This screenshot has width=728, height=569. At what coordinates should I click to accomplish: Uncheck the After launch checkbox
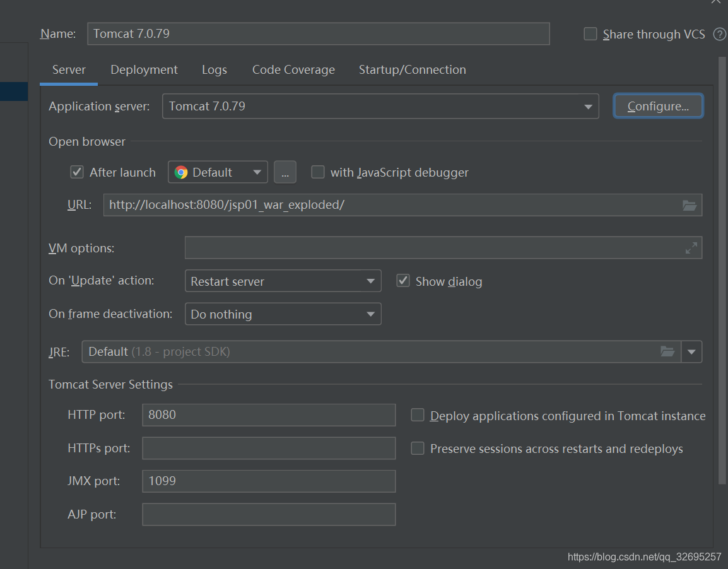(x=76, y=172)
